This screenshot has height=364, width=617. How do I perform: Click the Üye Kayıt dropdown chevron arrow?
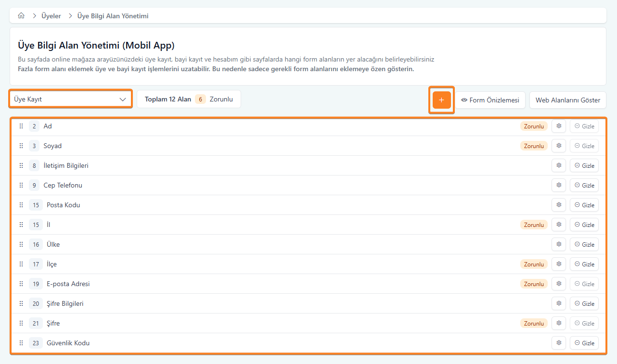123,100
